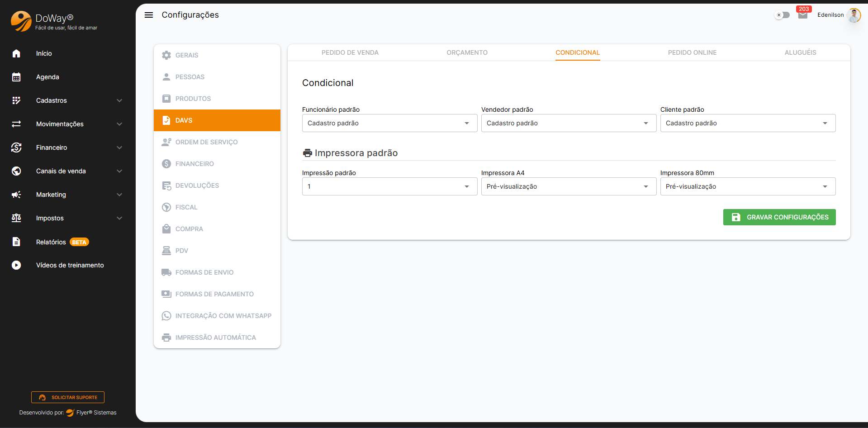The image size is (868, 428).
Task: Click the Solicitar Suporte button
Action: pyautogui.click(x=68, y=397)
